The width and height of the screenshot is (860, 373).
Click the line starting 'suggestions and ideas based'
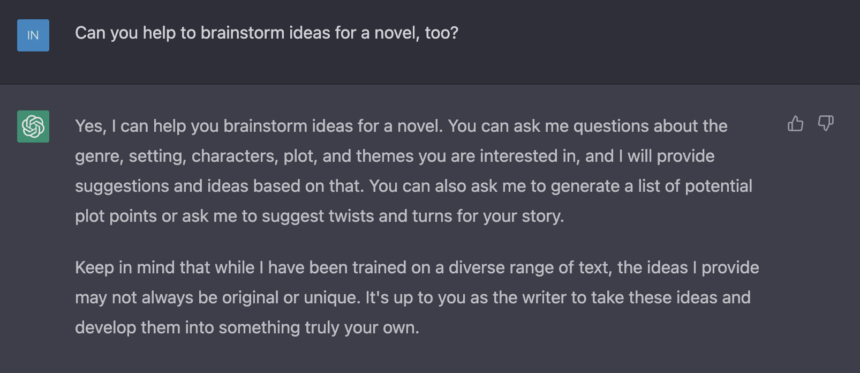(414, 186)
